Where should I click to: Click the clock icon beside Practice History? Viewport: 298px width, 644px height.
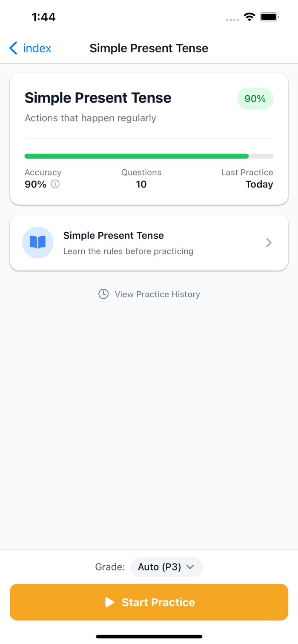point(103,294)
